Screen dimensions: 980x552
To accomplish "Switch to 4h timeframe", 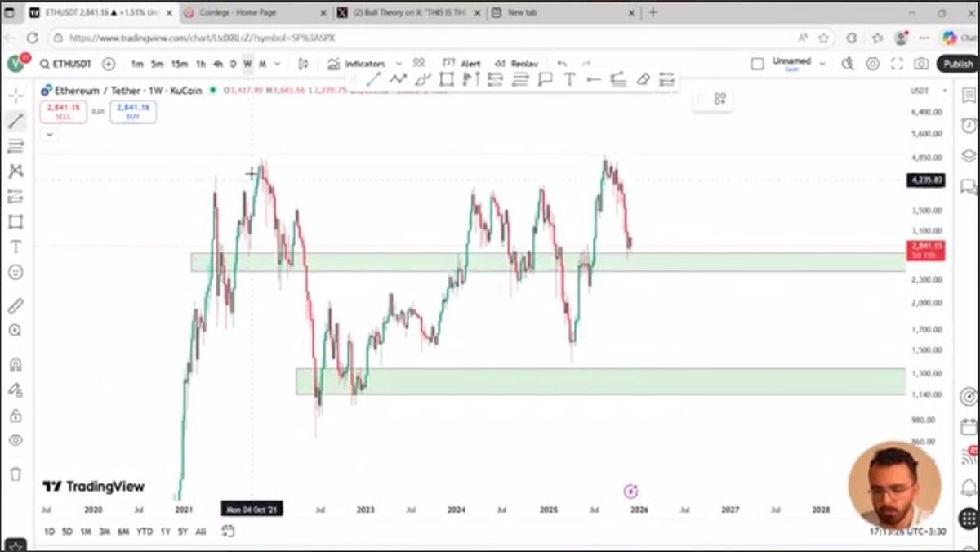I will [218, 64].
